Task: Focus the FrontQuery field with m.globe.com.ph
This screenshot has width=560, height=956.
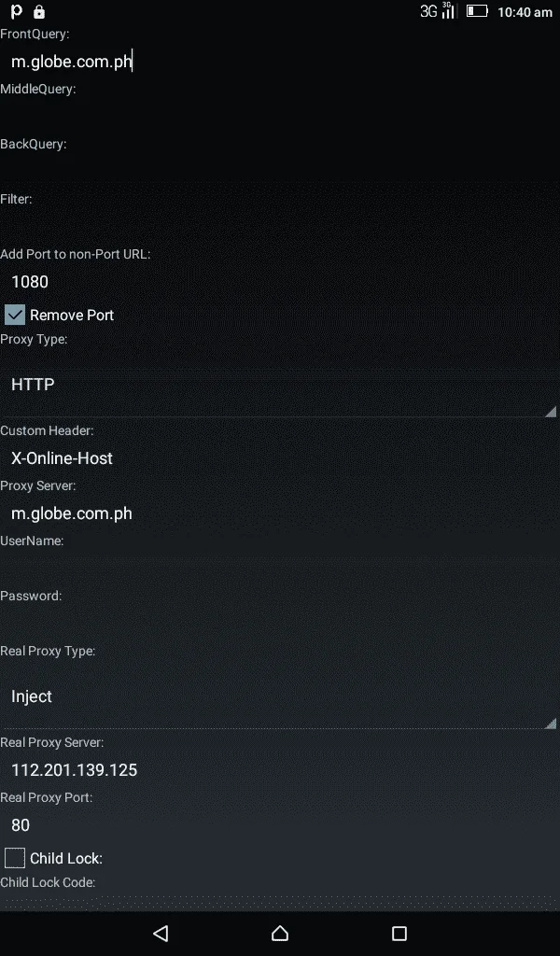Action: 280,62
